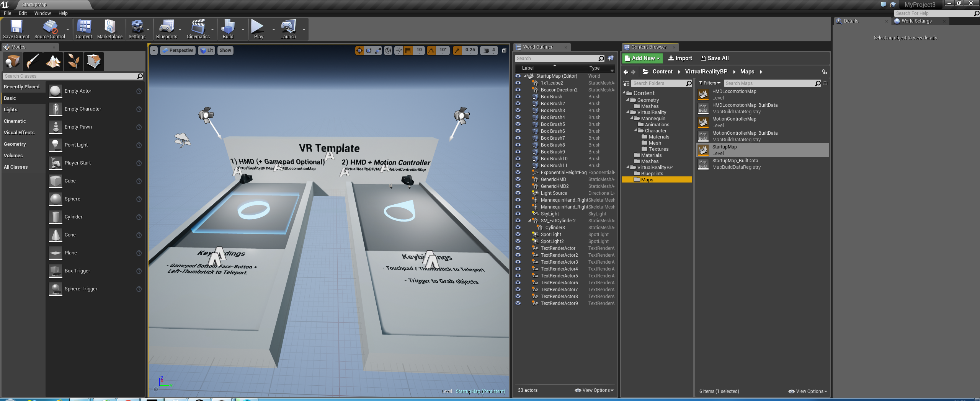Open Source Control toolbar icon
980x401 pixels.
tap(50, 29)
